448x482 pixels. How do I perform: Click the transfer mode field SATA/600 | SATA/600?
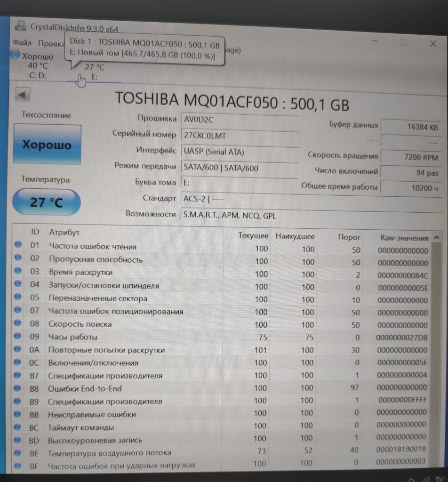[240, 168]
